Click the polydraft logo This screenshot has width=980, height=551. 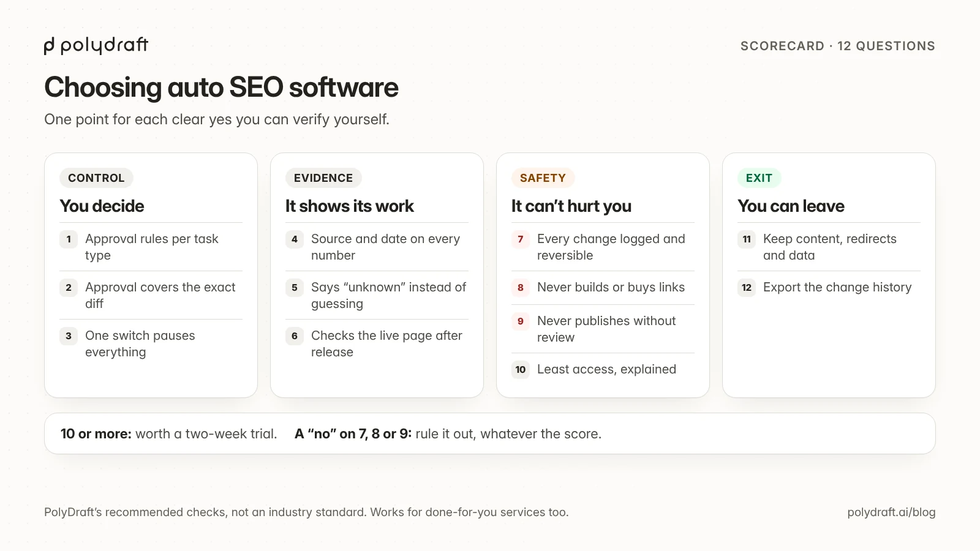[x=96, y=45]
